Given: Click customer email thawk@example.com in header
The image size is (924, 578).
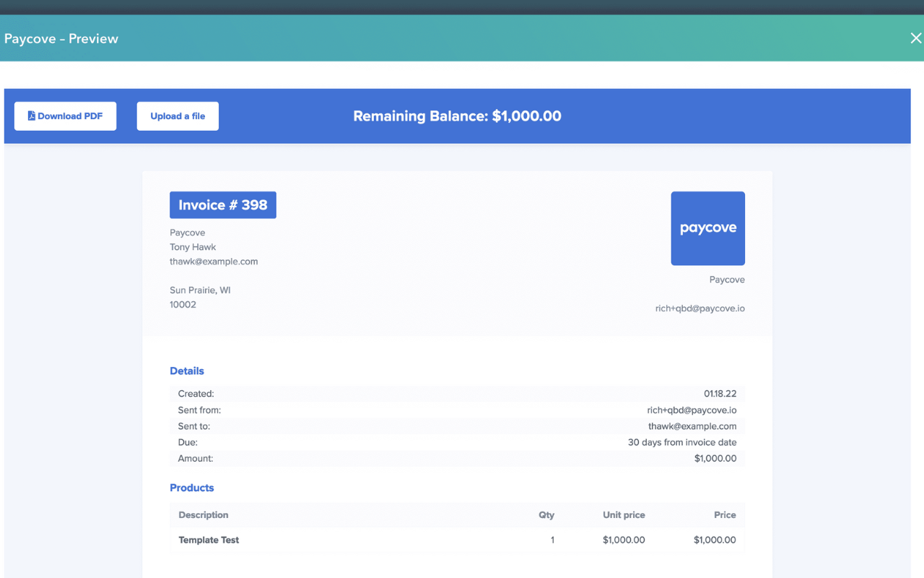Looking at the screenshot, I should point(214,262).
